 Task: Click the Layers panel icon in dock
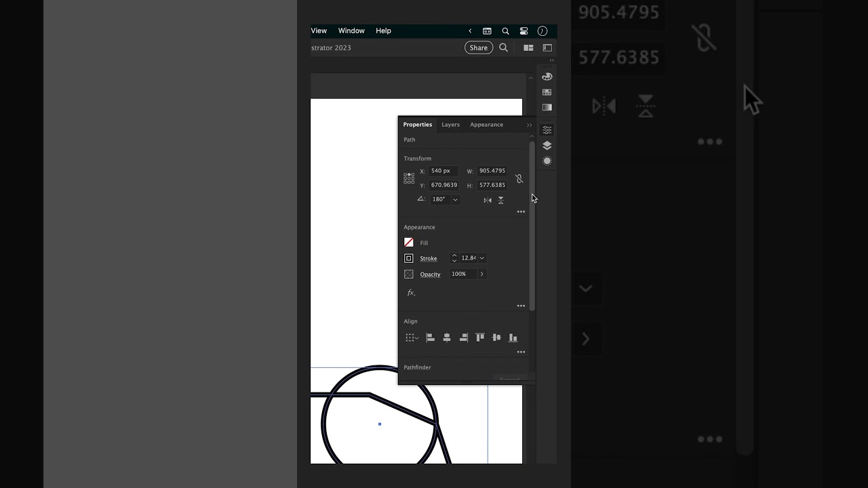click(547, 146)
